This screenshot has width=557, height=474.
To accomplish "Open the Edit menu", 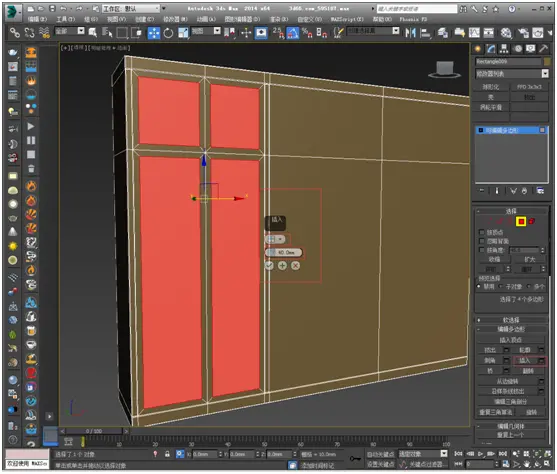I will (37, 19).
